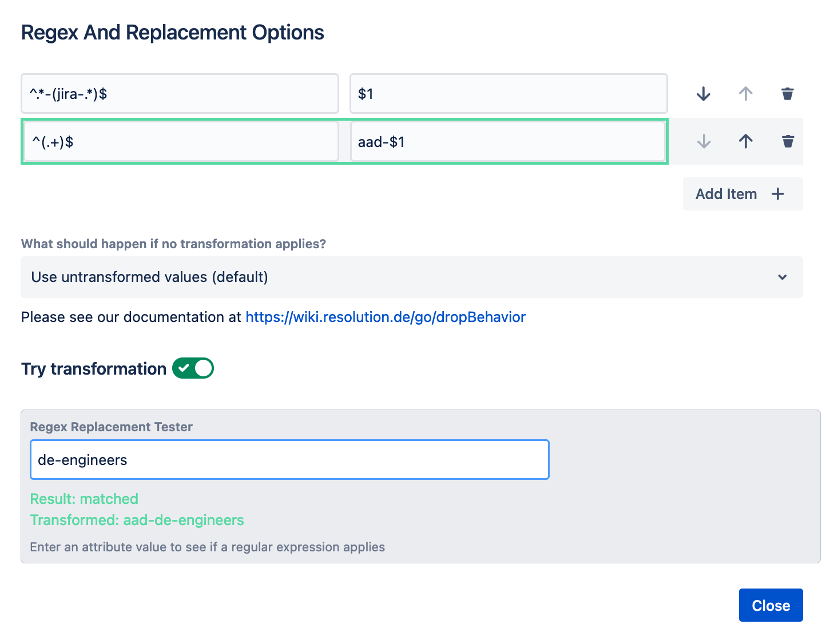Focus the ^.*-(jira-.*)$ regex field
Viewport: 826px width, 644px height.
click(x=180, y=93)
